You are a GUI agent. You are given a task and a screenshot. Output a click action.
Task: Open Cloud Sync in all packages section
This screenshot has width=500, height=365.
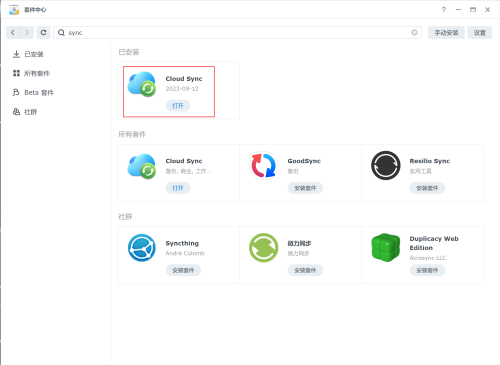178,188
